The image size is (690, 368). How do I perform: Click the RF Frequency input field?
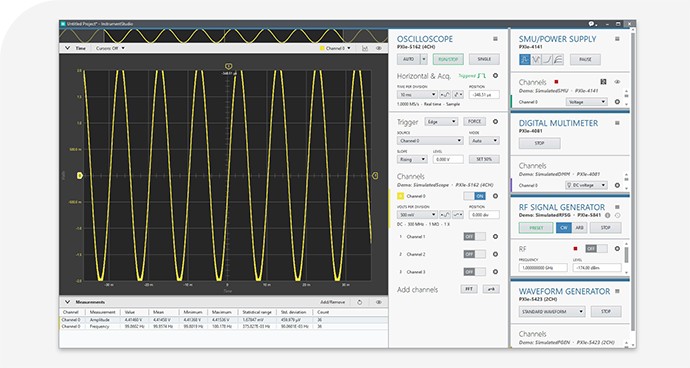tap(543, 268)
